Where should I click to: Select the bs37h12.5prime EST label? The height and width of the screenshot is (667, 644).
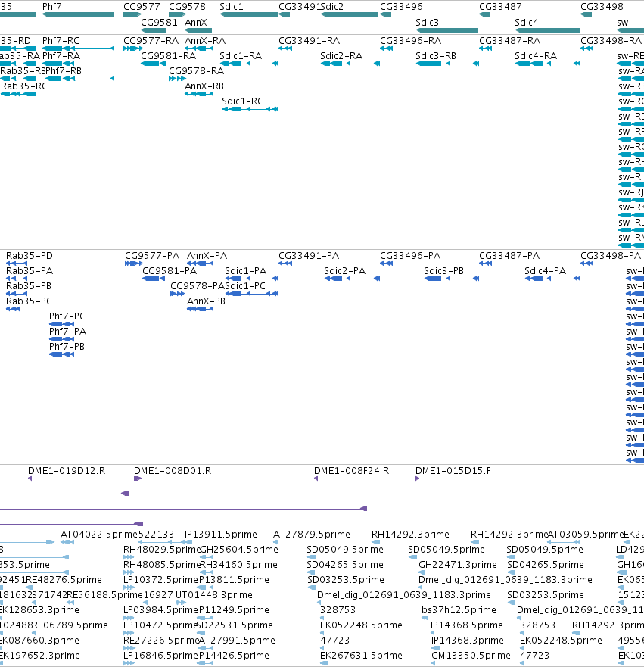(459, 610)
